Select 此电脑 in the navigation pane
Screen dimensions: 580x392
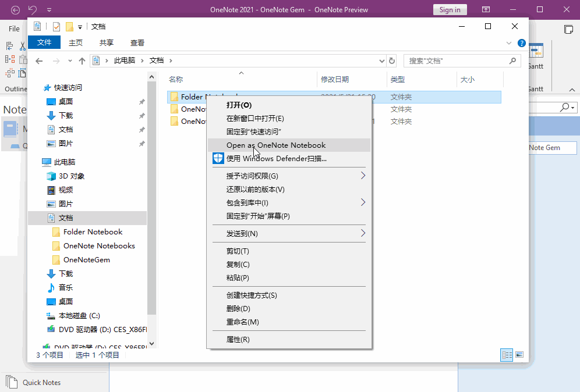[x=58, y=162]
